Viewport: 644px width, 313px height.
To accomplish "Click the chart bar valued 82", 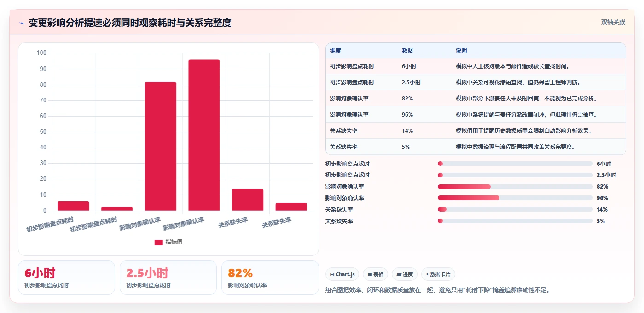I will tap(160, 146).
